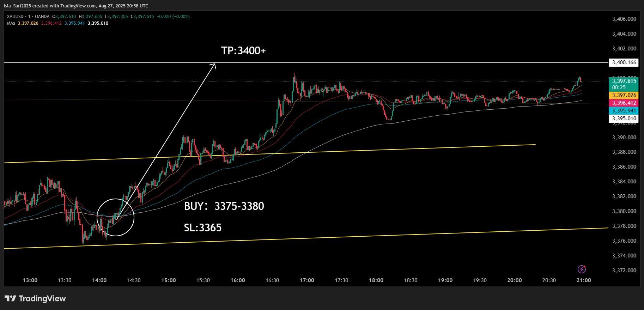The height and width of the screenshot is (310, 644).
Task: Click the 3,380.000 price scale label
Action: pos(624,211)
